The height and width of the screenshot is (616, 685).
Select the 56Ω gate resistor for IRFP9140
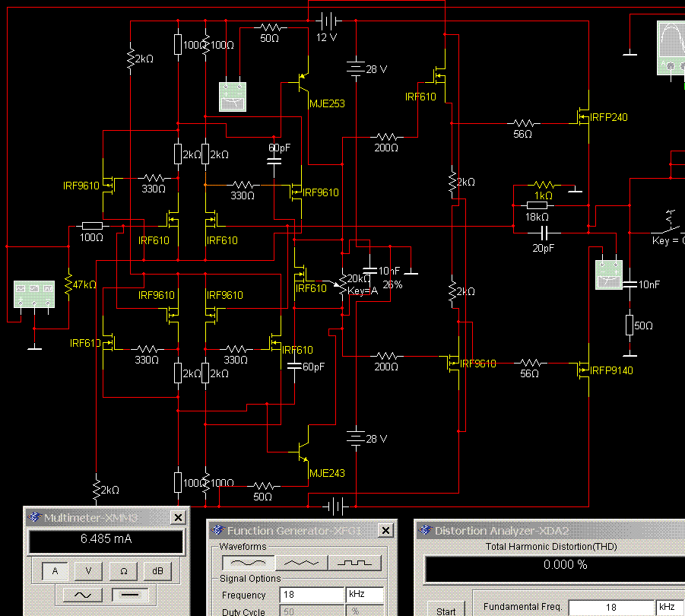531,363
